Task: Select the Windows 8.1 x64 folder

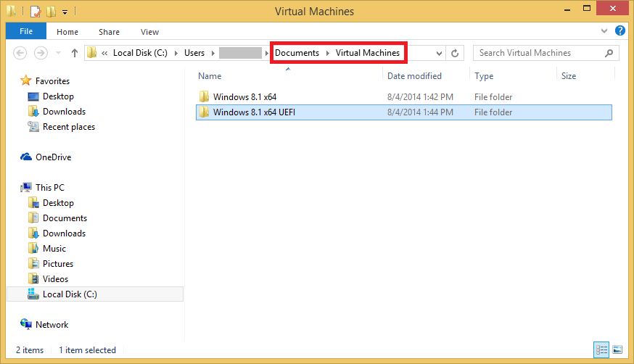Action: tap(244, 97)
